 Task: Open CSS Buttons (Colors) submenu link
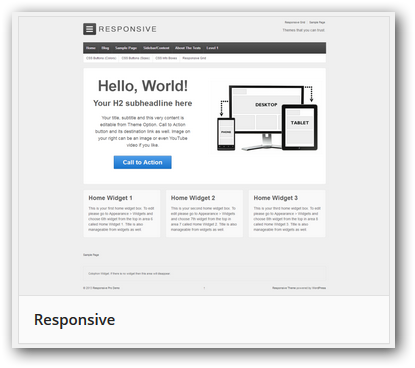pyautogui.click(x=101, y=58)
